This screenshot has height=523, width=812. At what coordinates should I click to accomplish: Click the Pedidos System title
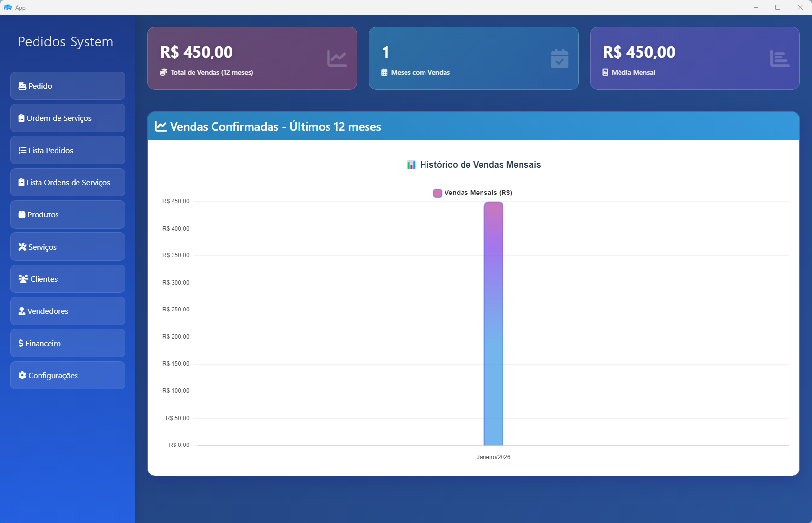[x=65, y=42]
